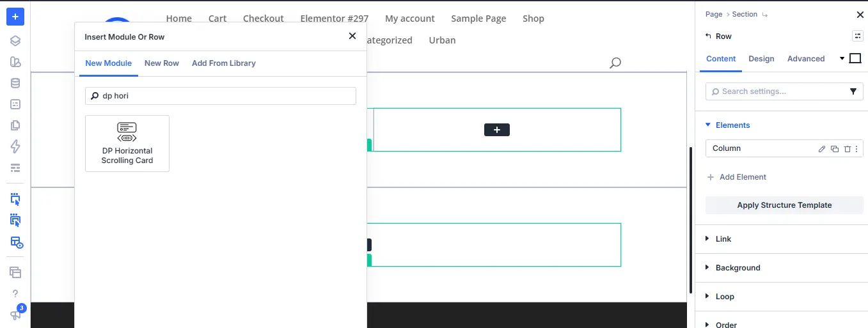Duplicate the Column with the copy icon
This screenshot has height=328, width=868.
point(835,149)
